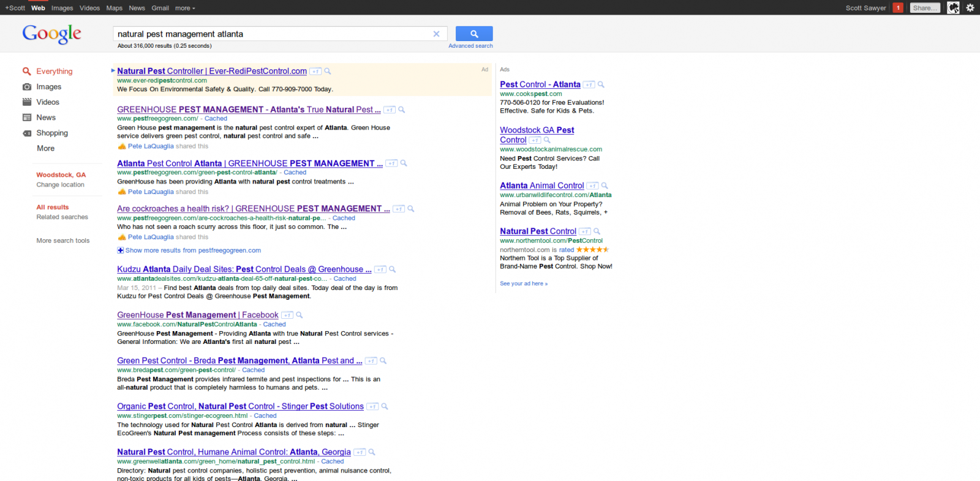Image resolution: width=980 pixels, height=481 pixels.
Task: Open the profile avatar picture
Action: pos(953,8)
